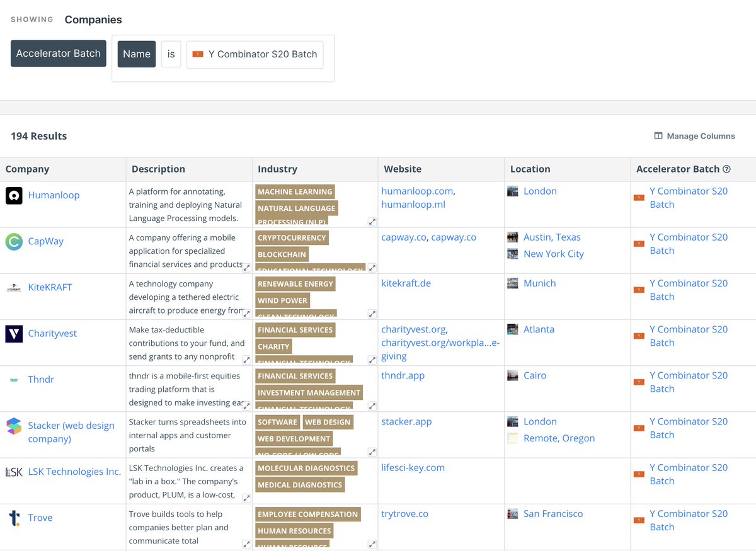This screenshot has height=551, width=756.
Task: Click the Y Combinator icon in filter chip
Action: [x=198, y=54]
